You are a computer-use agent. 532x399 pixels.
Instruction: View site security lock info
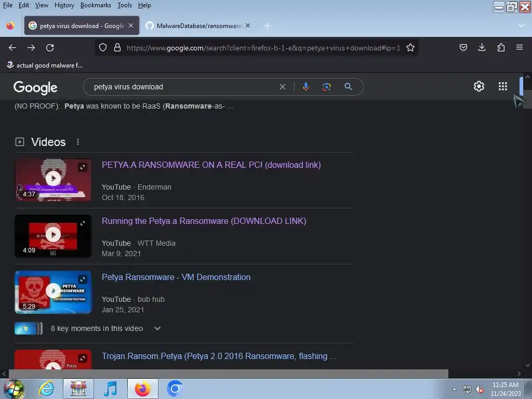click(117, 47)
